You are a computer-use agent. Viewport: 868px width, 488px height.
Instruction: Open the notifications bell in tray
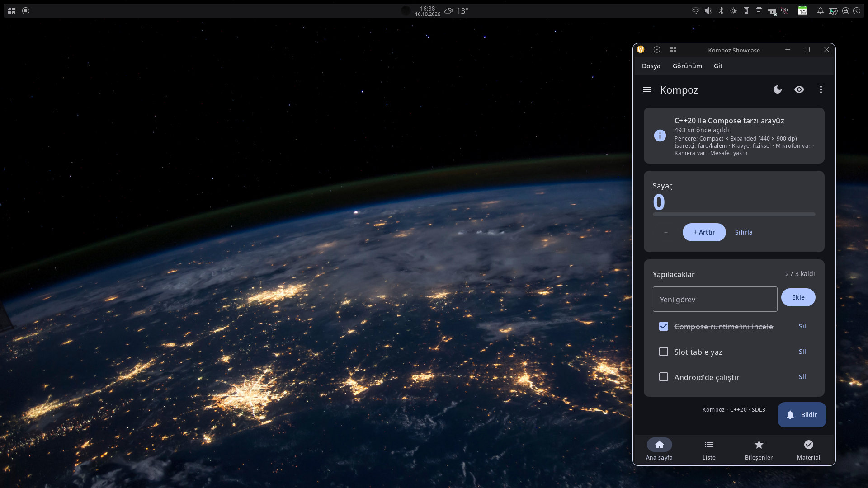coord(820,11)
